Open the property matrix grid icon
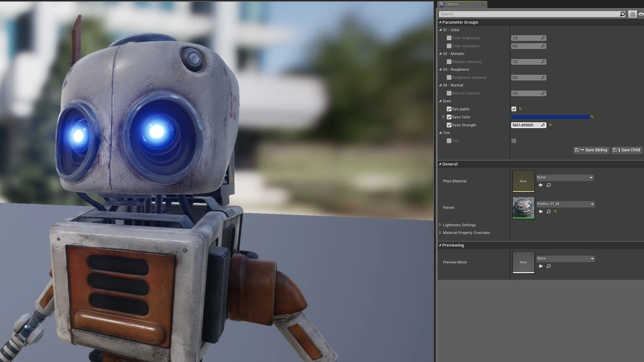644x362 pixels. tap(632, 14)
